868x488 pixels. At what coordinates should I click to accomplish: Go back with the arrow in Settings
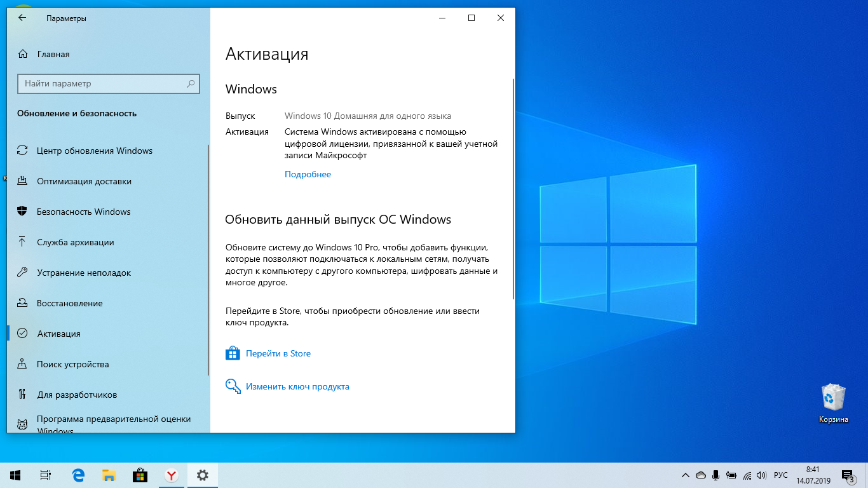click(x=22, y=18)
